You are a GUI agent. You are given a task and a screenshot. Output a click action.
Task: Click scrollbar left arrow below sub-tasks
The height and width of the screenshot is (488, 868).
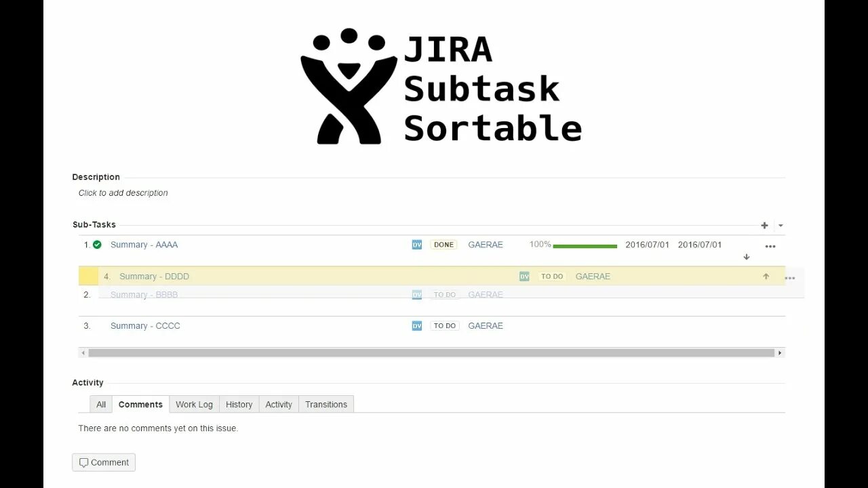coord(83,353)
